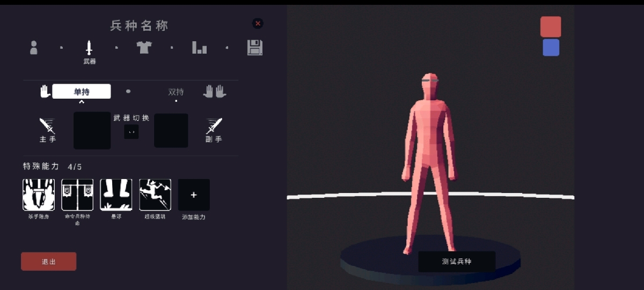The image size is (644, 290).
Task: Pick the red team color swatch
Action: coord(551,27)
